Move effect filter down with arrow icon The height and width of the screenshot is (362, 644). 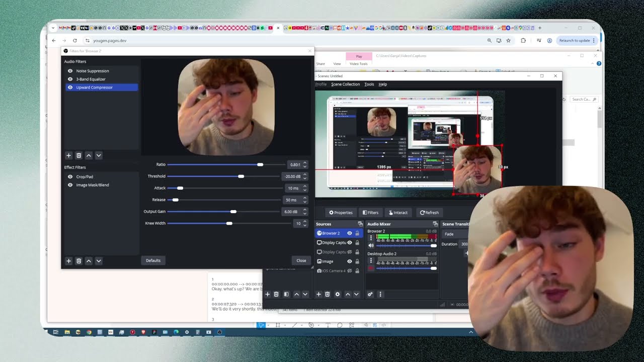(99, 261)
